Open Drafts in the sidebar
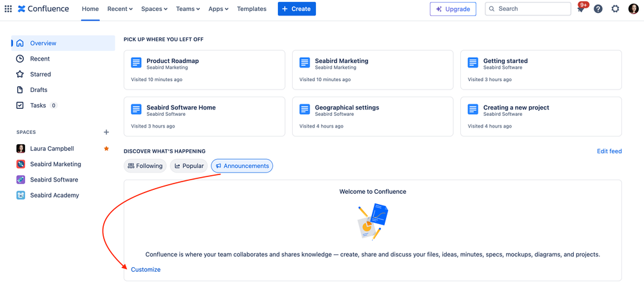Screen dimensions: 644x291 click(63, 90)
